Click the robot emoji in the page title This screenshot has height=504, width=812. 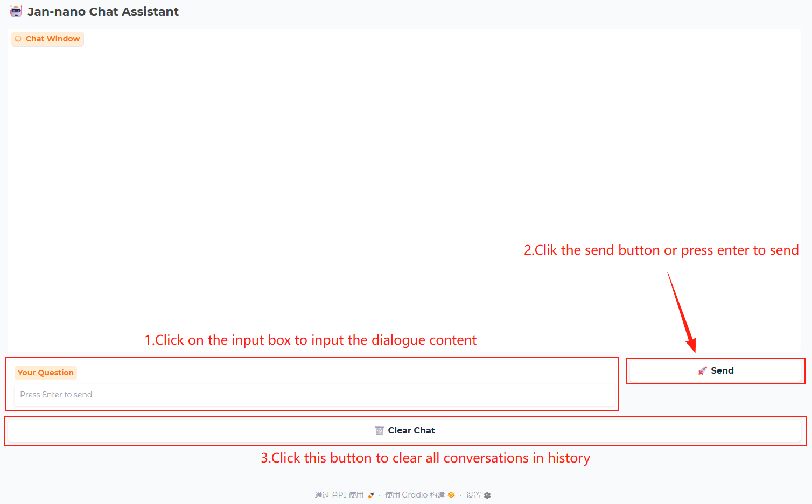click(x=16, y=11)
